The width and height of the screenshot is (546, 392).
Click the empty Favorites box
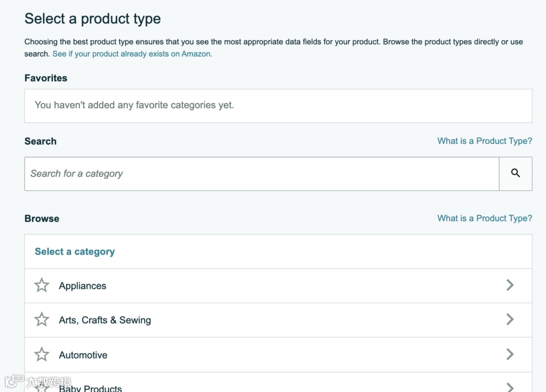tap(278, 105)
